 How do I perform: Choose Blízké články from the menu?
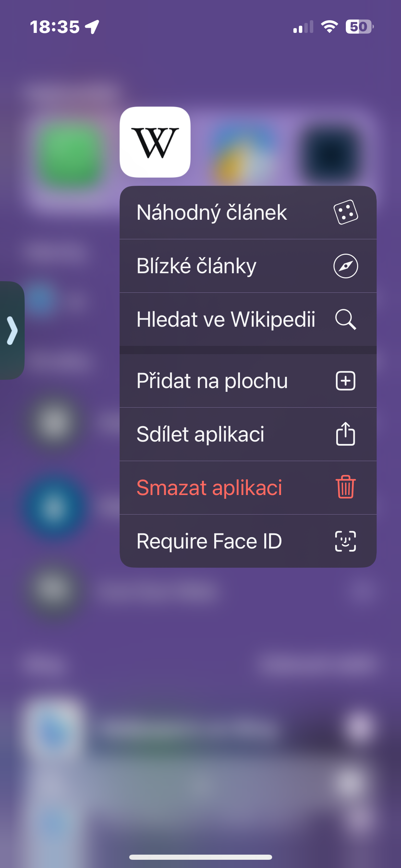[x=196, y=266]
